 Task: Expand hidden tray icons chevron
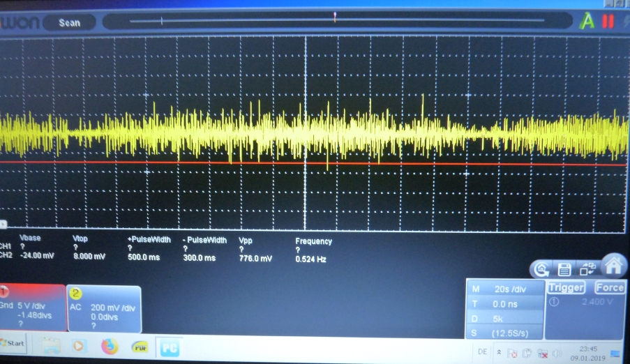[499, 352]
